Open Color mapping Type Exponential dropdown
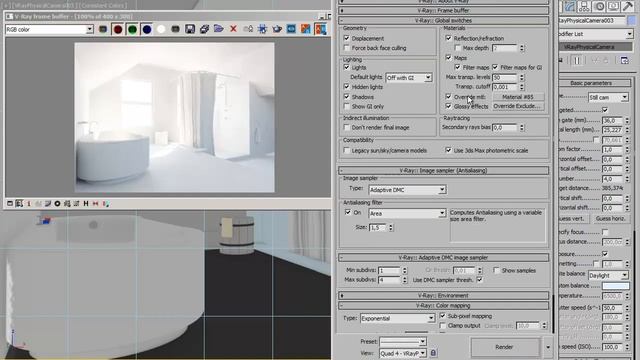Viewport: 640px width, 360px height. [398, 318]
